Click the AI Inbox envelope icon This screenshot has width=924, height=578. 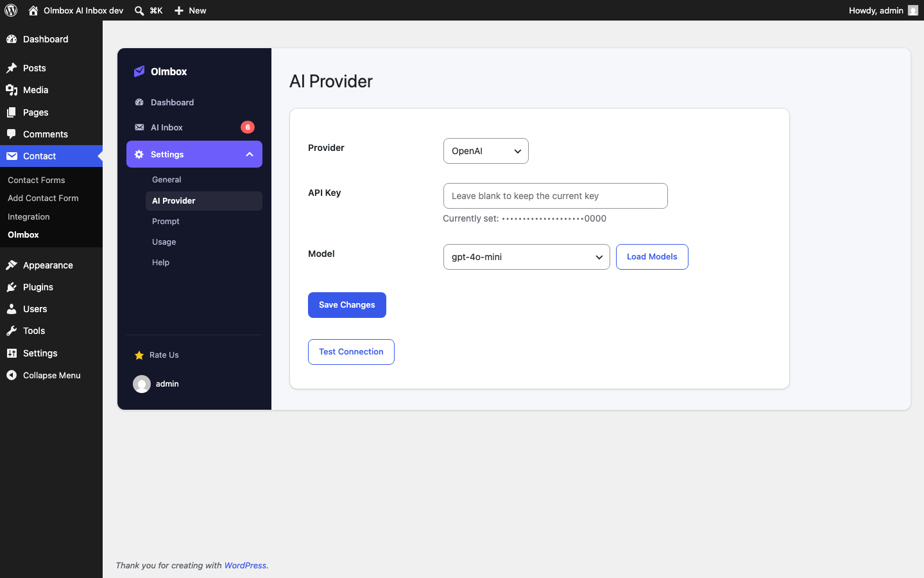tap(139, 127)
